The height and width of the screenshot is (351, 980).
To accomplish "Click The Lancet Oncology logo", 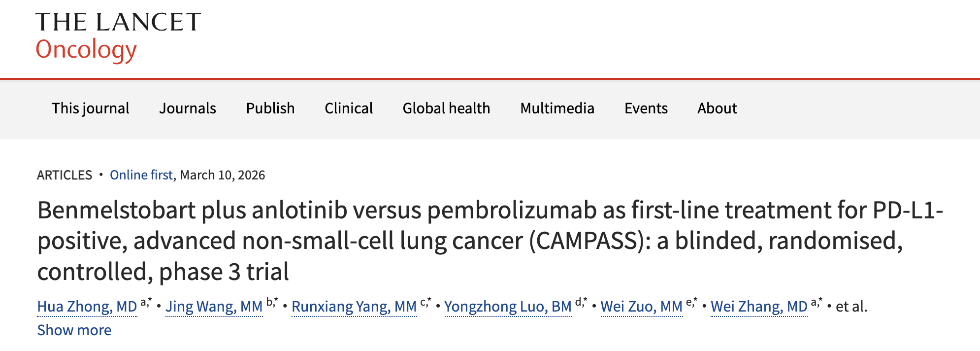I will 118,37.
